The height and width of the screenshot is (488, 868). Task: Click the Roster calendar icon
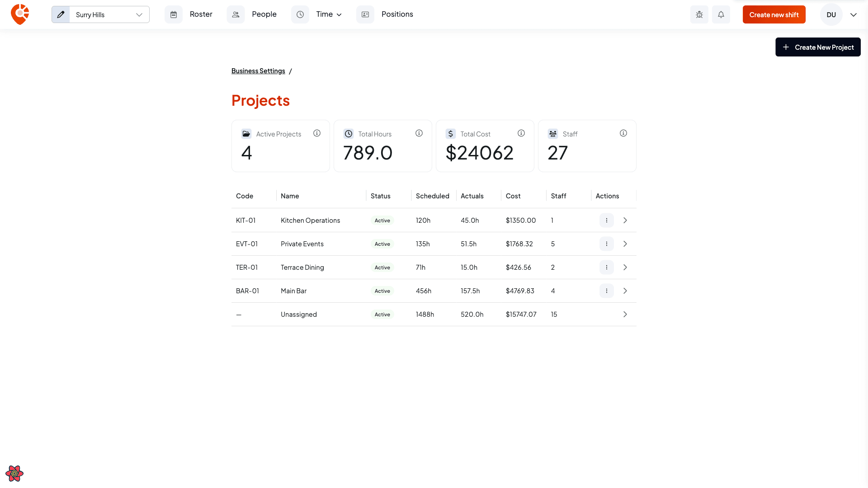174,14
